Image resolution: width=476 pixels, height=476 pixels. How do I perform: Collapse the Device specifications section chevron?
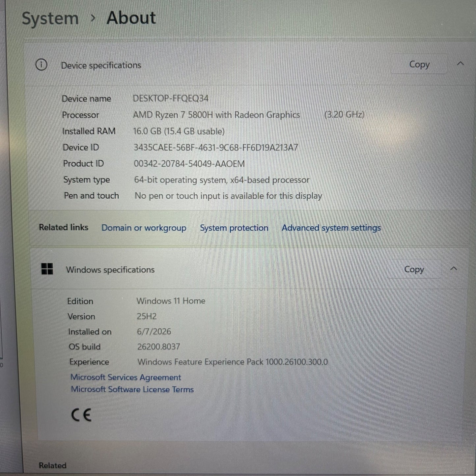point(460,64)
